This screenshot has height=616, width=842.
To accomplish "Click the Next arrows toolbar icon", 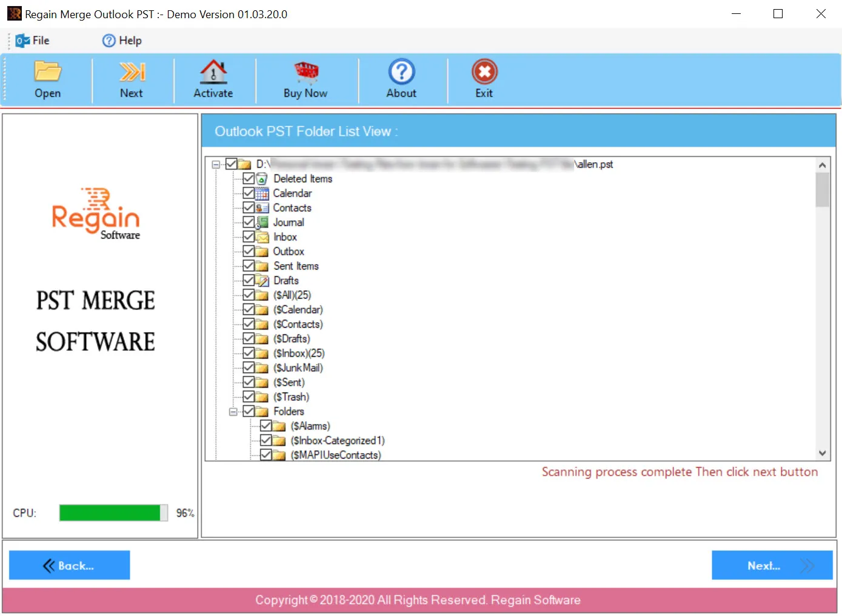I will [132, 72].
